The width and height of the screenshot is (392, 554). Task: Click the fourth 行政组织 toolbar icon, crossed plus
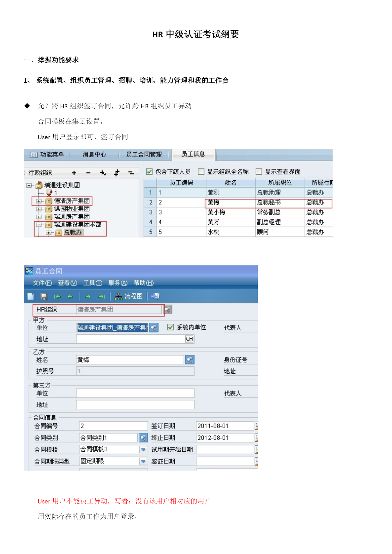[117, 173]
